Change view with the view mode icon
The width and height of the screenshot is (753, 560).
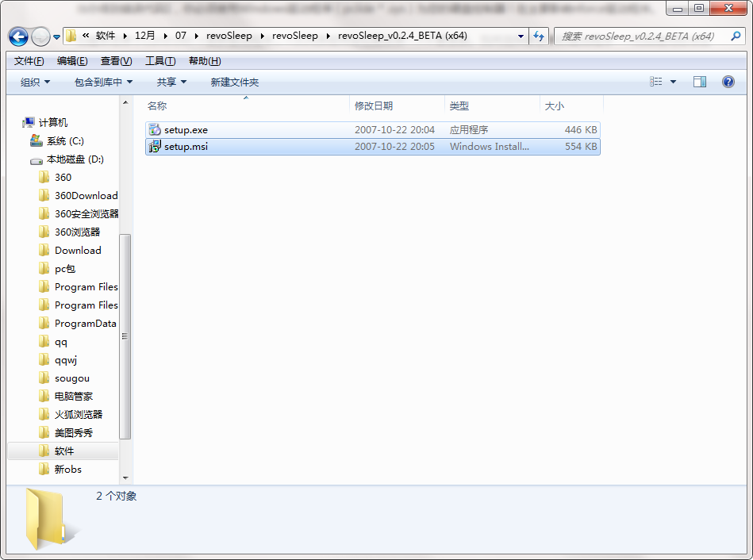[x=655, y=82]
